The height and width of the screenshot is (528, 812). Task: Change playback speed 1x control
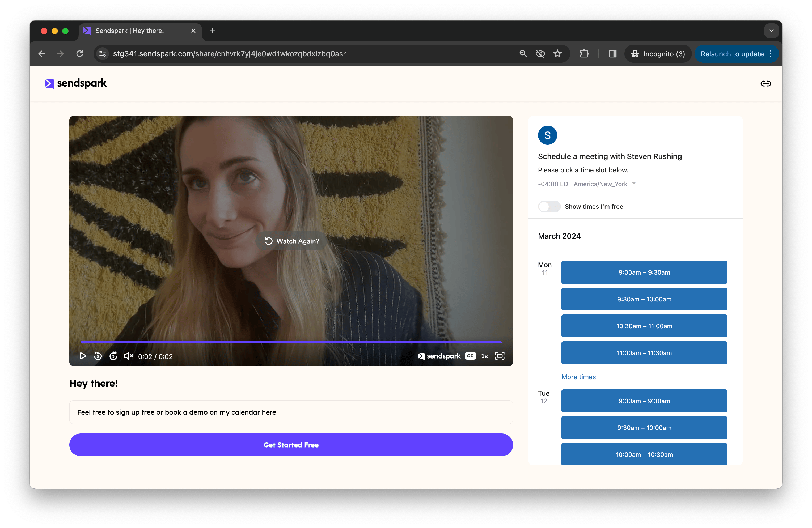pos(484,356)
